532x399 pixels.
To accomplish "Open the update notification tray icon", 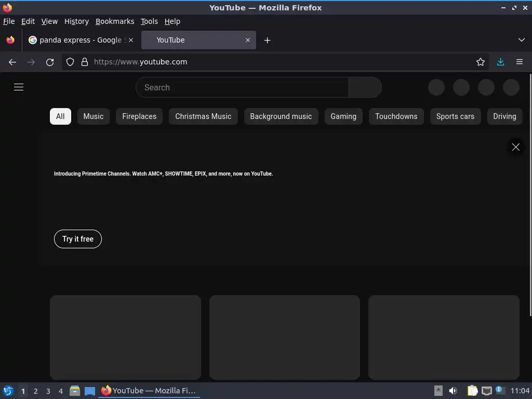I will click(500, 390).
